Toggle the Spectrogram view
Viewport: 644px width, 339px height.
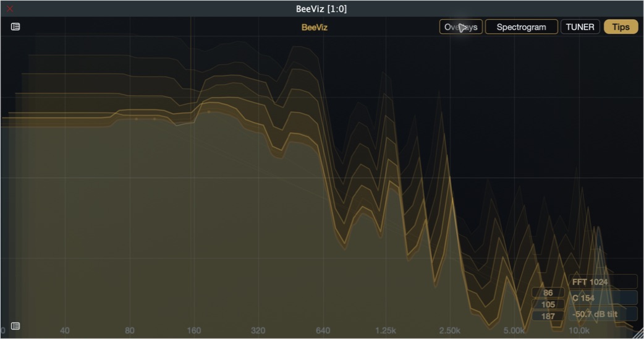point(521,27)
